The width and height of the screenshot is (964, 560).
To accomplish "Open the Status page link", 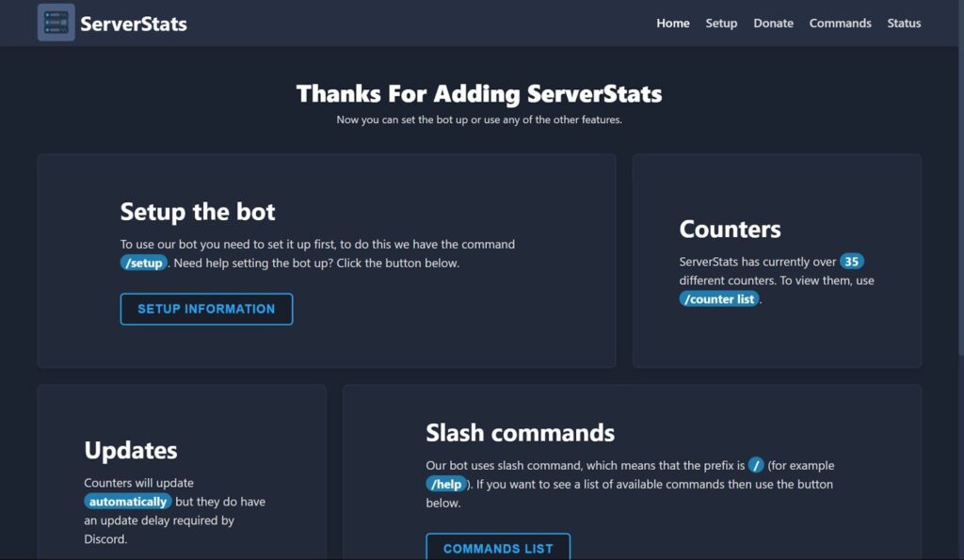I will [x=904, y=24].
